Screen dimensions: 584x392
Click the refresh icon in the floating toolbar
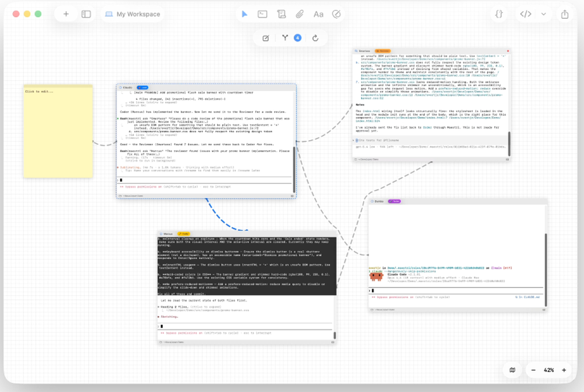tap(315, 37)
